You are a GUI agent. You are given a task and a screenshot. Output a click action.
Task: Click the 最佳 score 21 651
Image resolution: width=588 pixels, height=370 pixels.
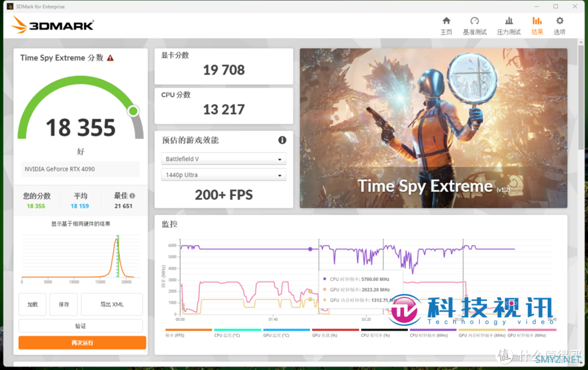[124, 206]
